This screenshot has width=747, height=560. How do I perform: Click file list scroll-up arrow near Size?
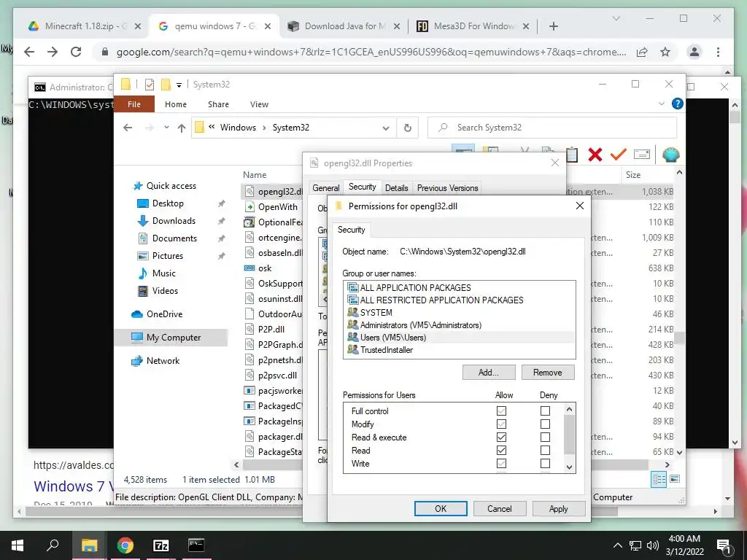[x=679, y=172]
